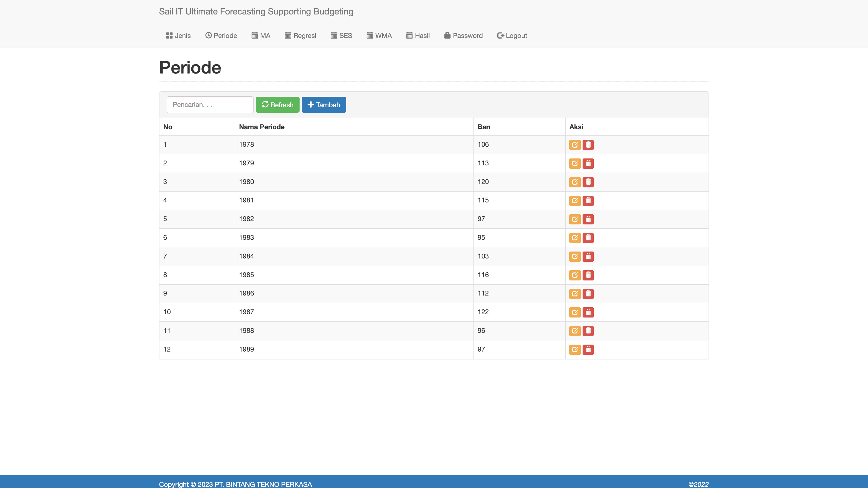Image resolution: width=868 pixels, height=488 pixels.
Task: Open the SES menu item
Action: point(341,36)
